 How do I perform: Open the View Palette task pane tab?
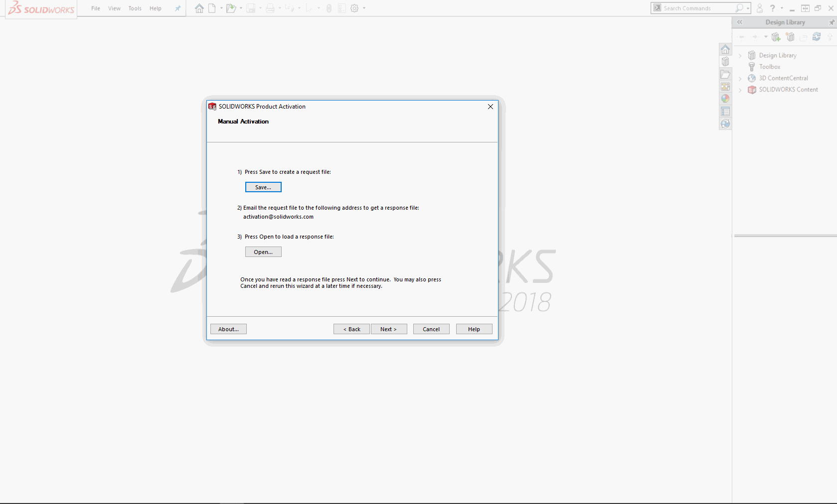point(725,87)
